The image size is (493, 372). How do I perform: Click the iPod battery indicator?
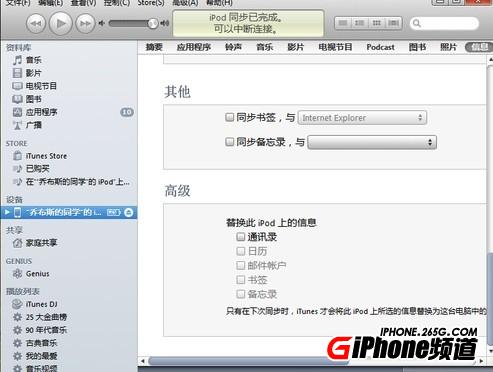tap(114, 212)
